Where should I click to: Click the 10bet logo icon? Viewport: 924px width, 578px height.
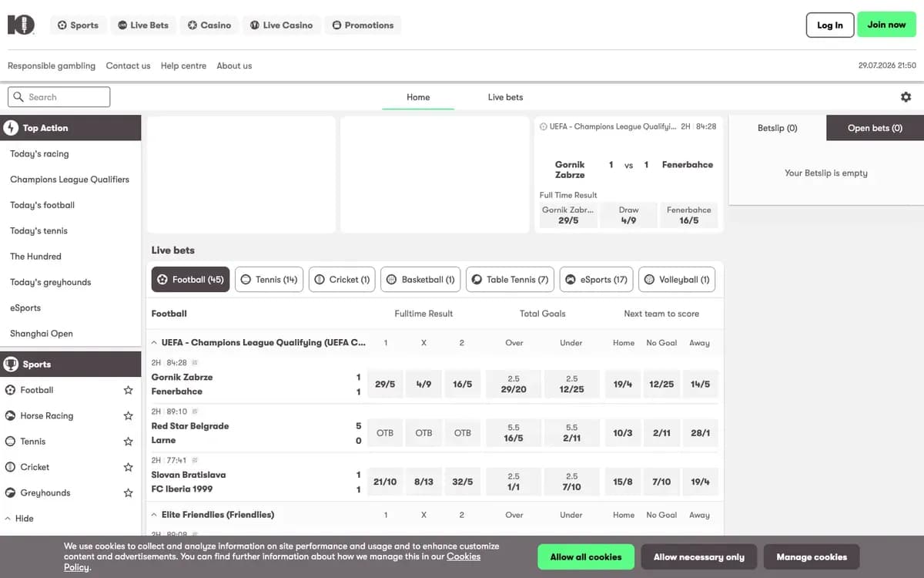coord(21,25)
